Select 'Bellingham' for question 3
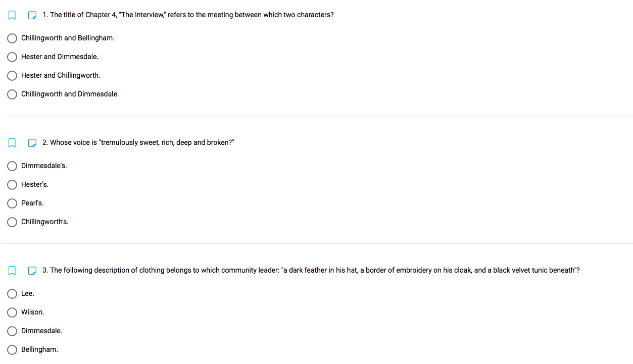633x364 pixels. [x=12, y=349]
